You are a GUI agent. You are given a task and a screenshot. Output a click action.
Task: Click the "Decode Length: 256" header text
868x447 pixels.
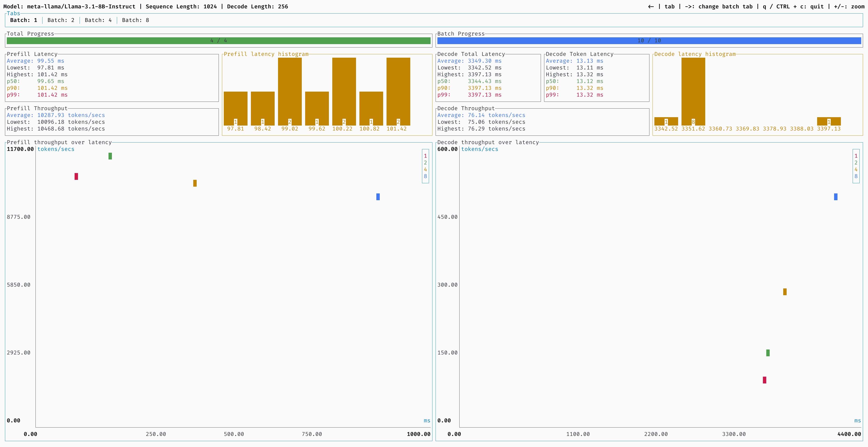[257, 7]
